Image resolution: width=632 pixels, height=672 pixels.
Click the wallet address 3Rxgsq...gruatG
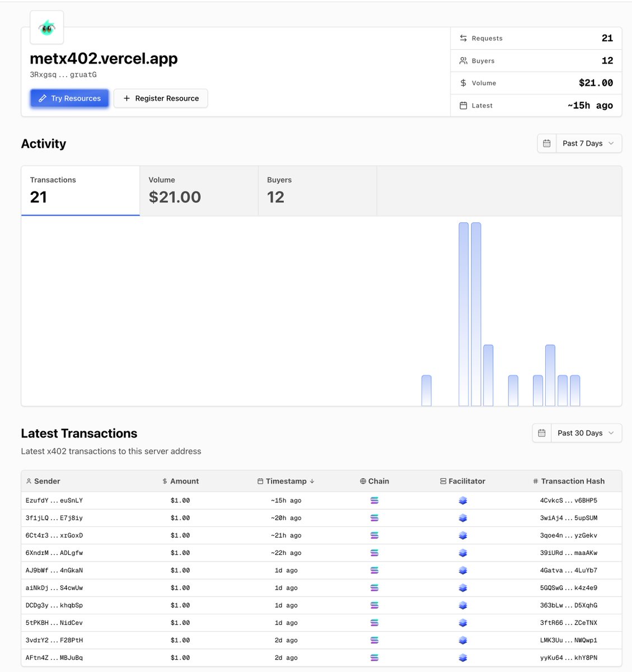(x=63, y=74)
